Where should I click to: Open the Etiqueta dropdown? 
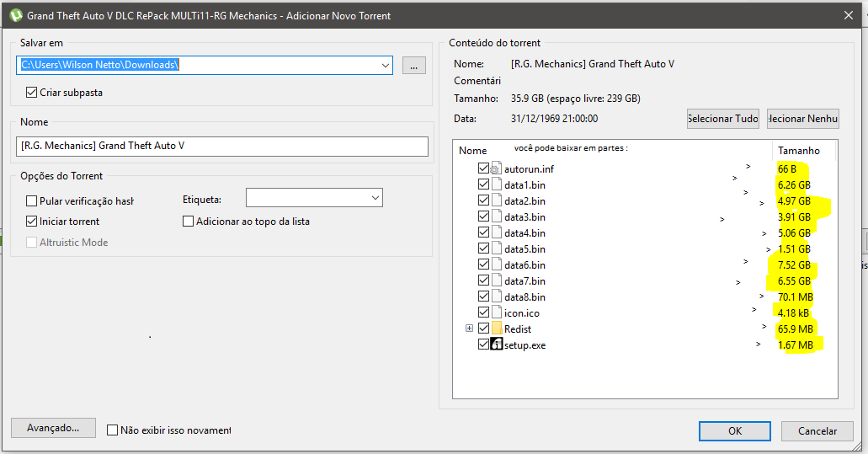click(375, 198)
